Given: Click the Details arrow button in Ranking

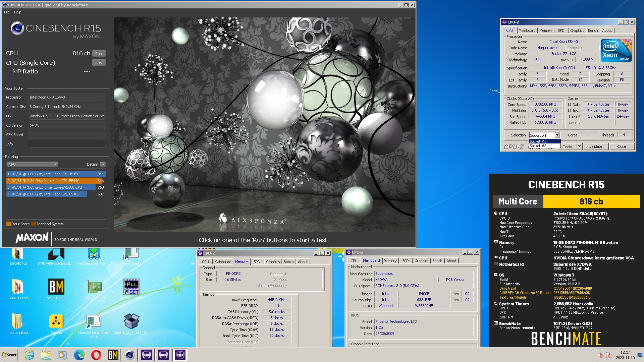Looking at the screenshot, I should coord(103,164).
